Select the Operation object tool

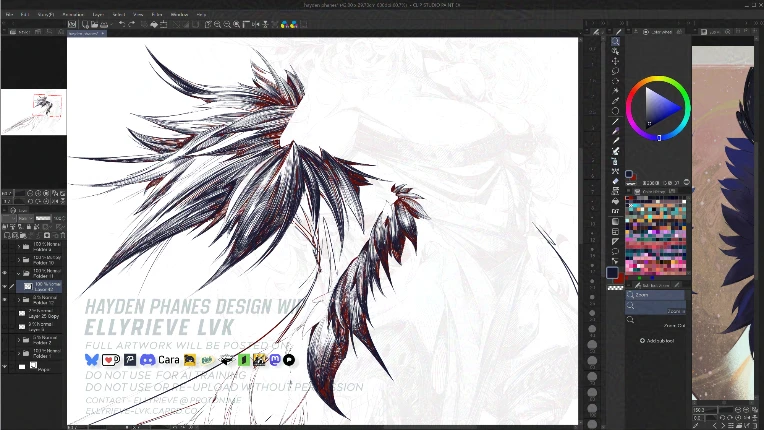tap(615, 51)
